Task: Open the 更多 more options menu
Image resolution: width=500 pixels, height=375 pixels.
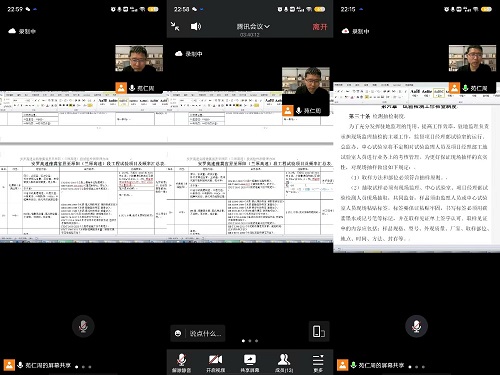Action: [318, 363]
